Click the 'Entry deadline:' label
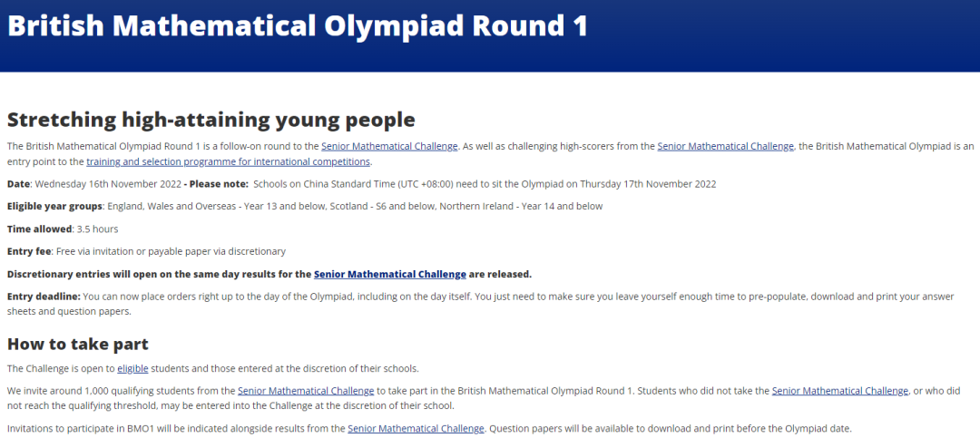This screenshot has width=980, height=438. (44, 297)
